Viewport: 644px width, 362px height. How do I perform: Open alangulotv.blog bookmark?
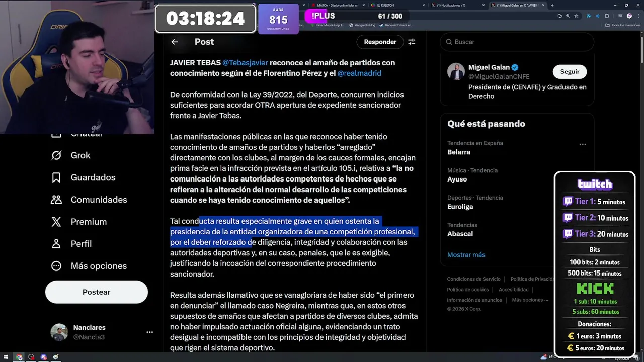pos(362,25)
